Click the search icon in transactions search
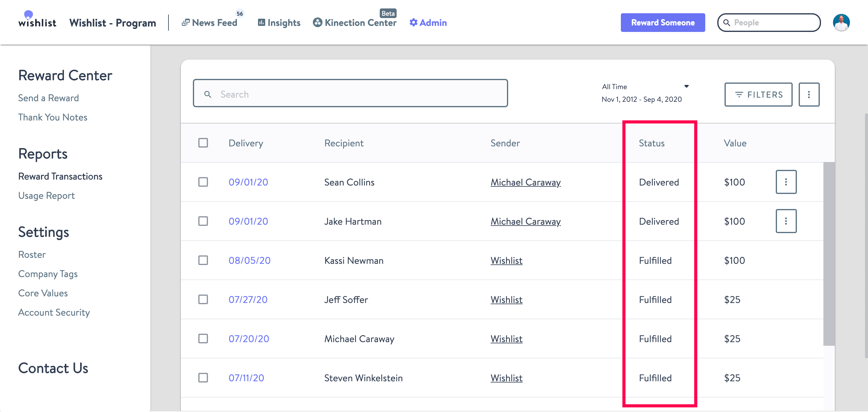This screenshot has width=868, height=412. (x=208, y=94)
